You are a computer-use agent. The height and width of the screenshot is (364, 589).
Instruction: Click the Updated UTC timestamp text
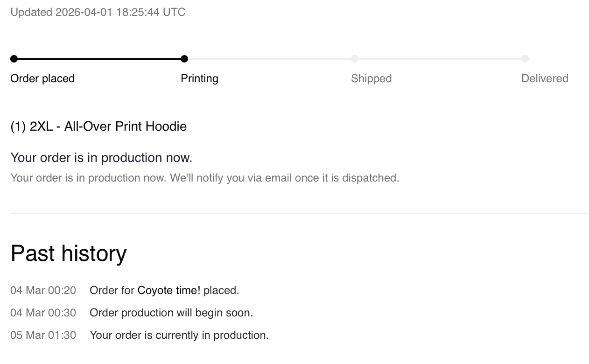point(98,12)
